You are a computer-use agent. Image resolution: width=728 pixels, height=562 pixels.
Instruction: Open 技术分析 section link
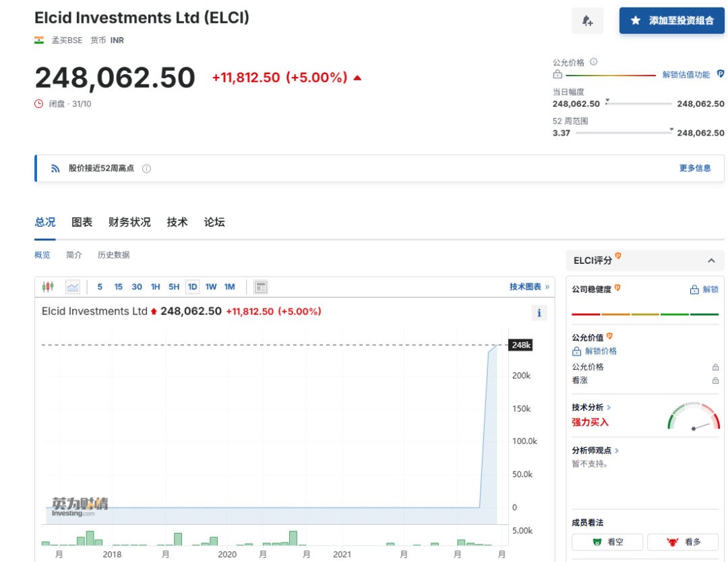(592, 408)
